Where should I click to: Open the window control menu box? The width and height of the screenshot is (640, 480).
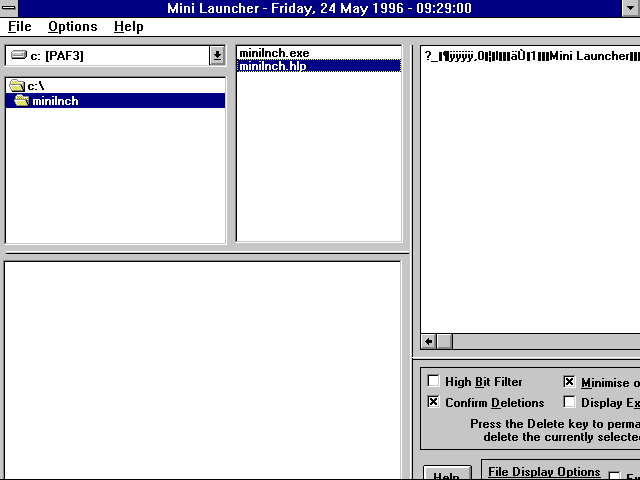(10, 8)
